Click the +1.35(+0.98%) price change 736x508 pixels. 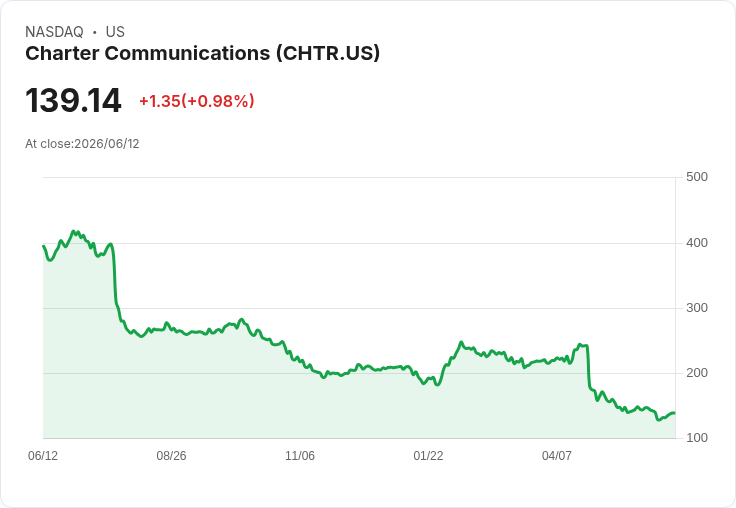point(197,101)
